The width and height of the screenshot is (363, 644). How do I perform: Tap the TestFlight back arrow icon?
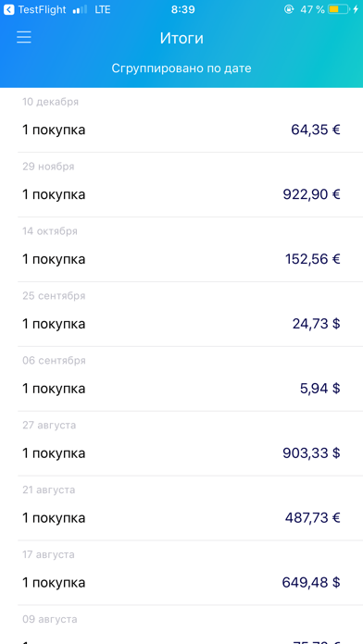point(8,9)
